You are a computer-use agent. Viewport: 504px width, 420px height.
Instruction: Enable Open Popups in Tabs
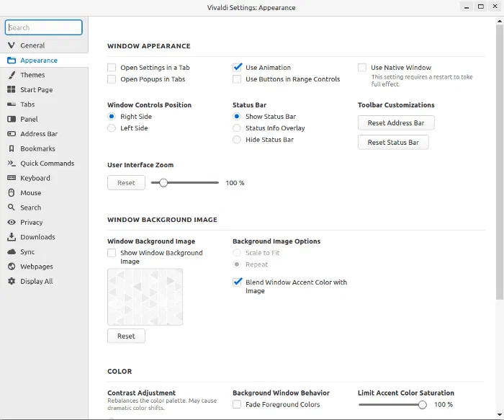point(112,79)
